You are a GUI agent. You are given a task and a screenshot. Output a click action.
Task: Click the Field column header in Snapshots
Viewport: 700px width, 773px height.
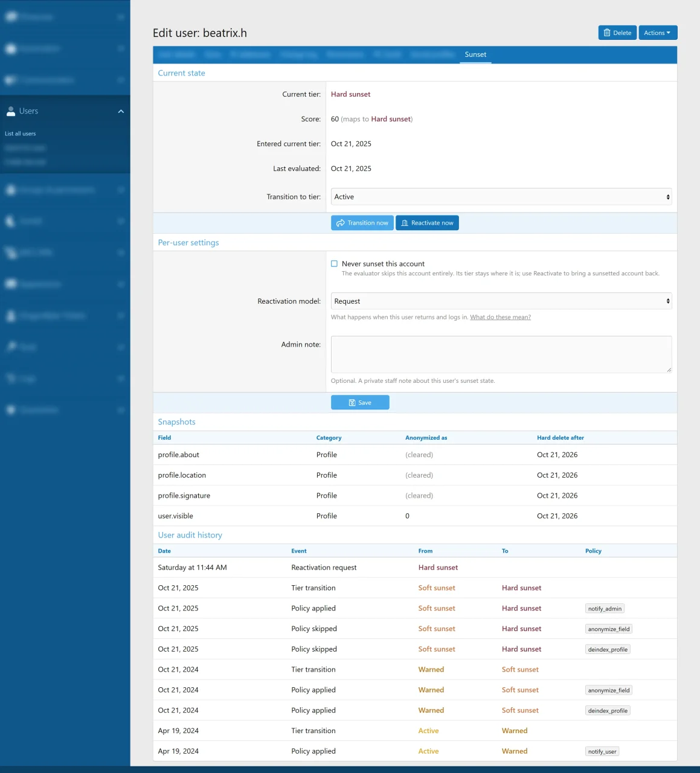pos(165,438)
